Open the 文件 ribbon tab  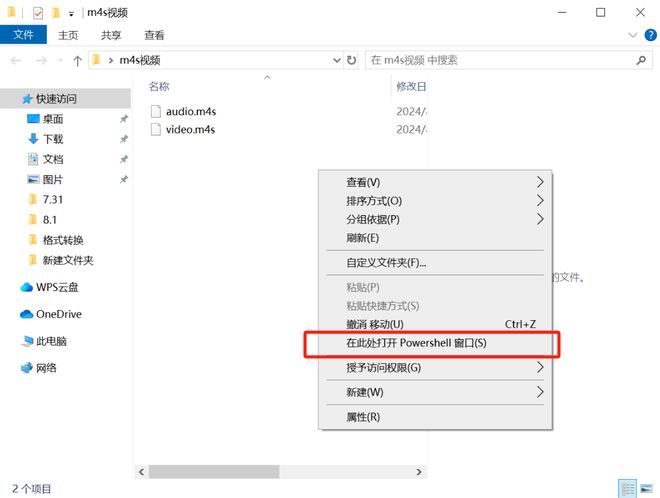point(23,35)
